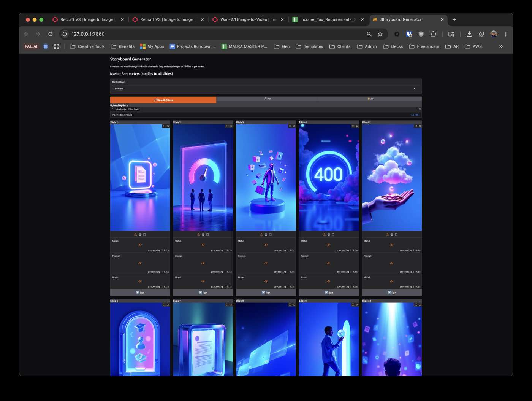
Task: Remove the Slide 4 image
Action: 357,126
